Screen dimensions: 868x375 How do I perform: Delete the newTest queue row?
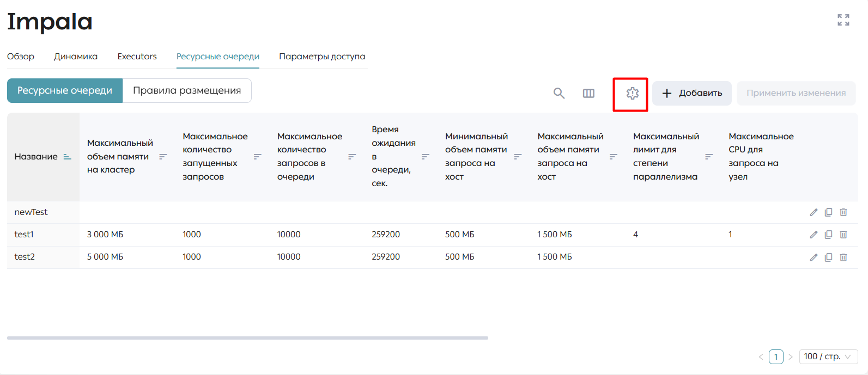(x=843, y=212)
